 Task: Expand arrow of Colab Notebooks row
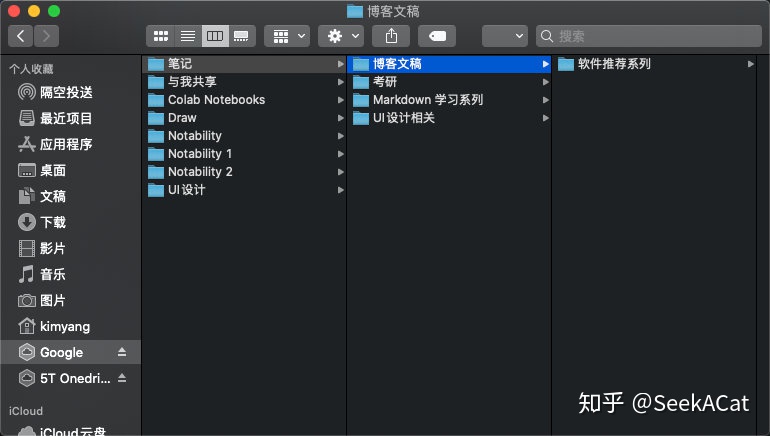[x=340, y=100]
